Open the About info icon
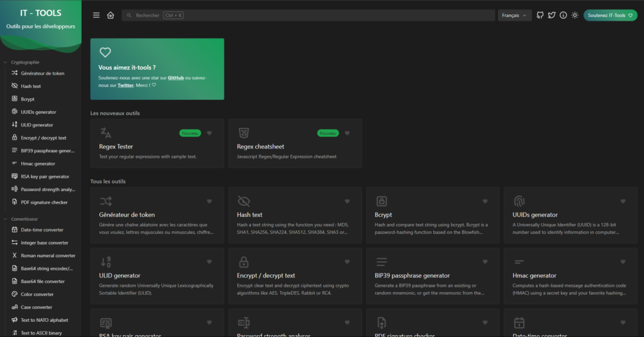Viewport: 644px width, 337px height. [563, 15]
